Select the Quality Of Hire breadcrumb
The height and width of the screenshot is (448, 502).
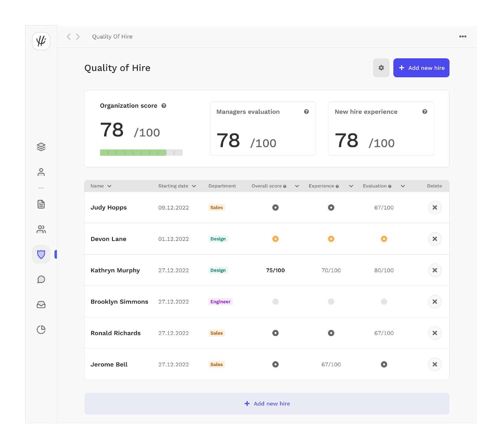coord(112,36)
